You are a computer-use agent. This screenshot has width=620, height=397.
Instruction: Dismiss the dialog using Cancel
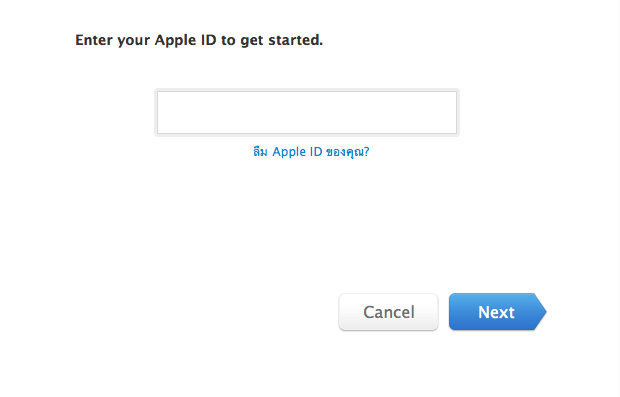pyautogui.click(x=388, y=312)
